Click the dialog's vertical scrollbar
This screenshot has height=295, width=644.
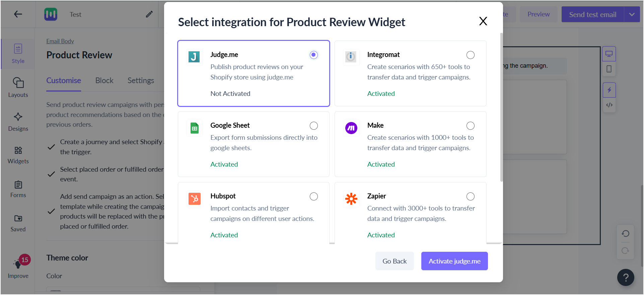pyautogui.click(x=501, y=107)
